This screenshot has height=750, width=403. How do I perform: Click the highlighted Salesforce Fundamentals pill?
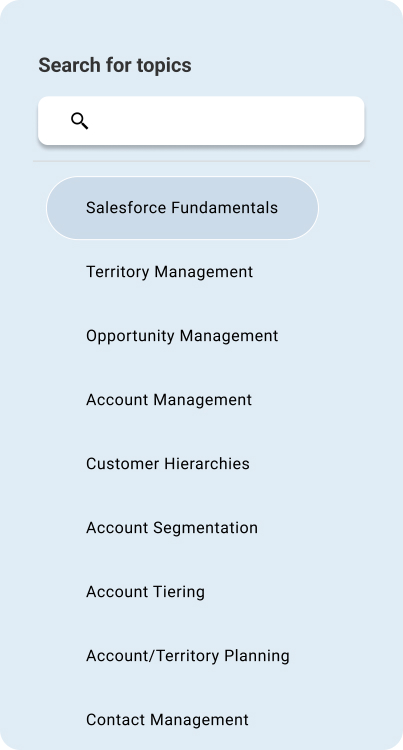tap(182, 208)
